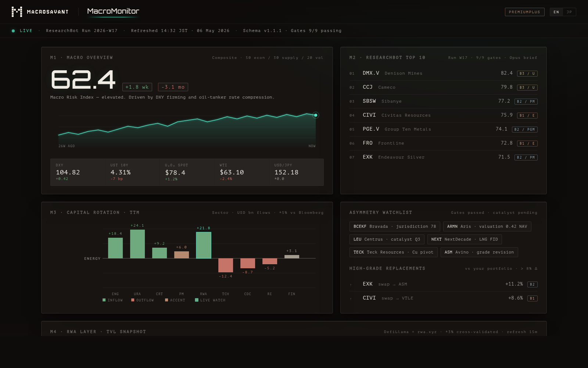
Task: Click ResearchBot Run 2026-W17 status text
Action: point(82,31)
